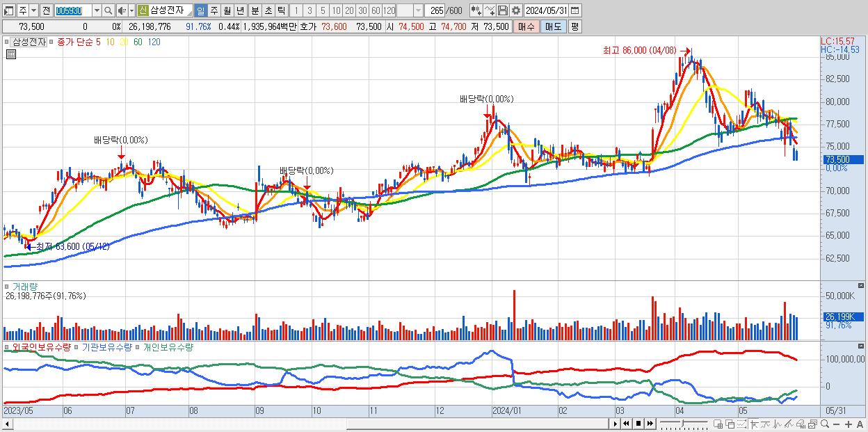
Task: Open the custom interval dropdown
Action: tap(417, 10)
